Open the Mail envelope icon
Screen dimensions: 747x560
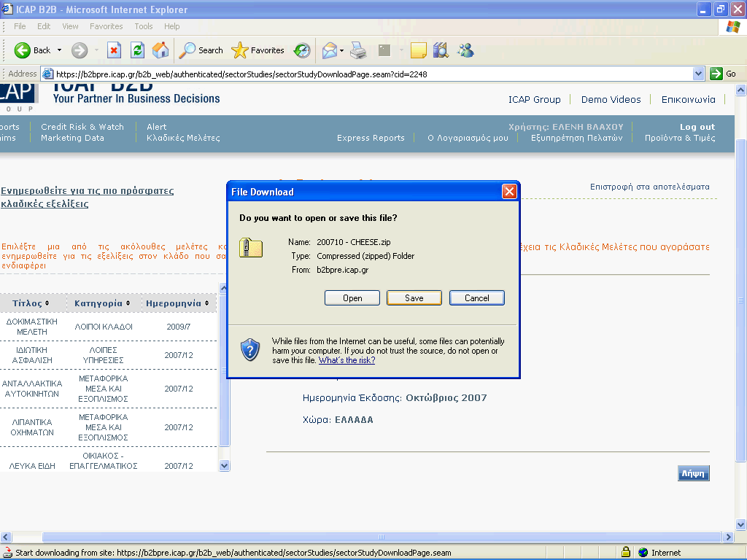(330, 50)
